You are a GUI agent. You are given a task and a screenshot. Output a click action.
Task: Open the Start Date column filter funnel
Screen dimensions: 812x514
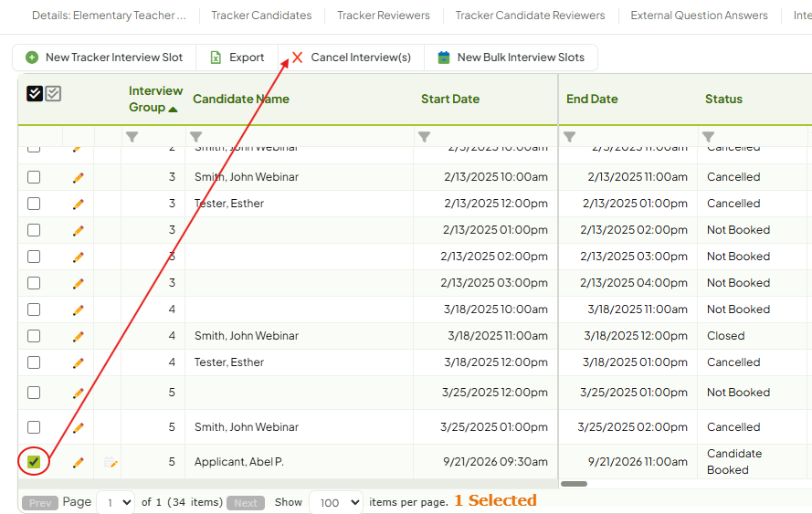[424, 137]
